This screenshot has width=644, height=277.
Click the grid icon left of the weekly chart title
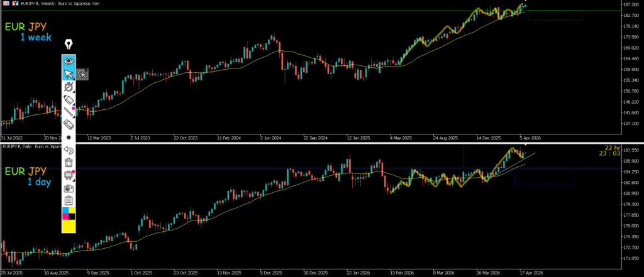4,3
